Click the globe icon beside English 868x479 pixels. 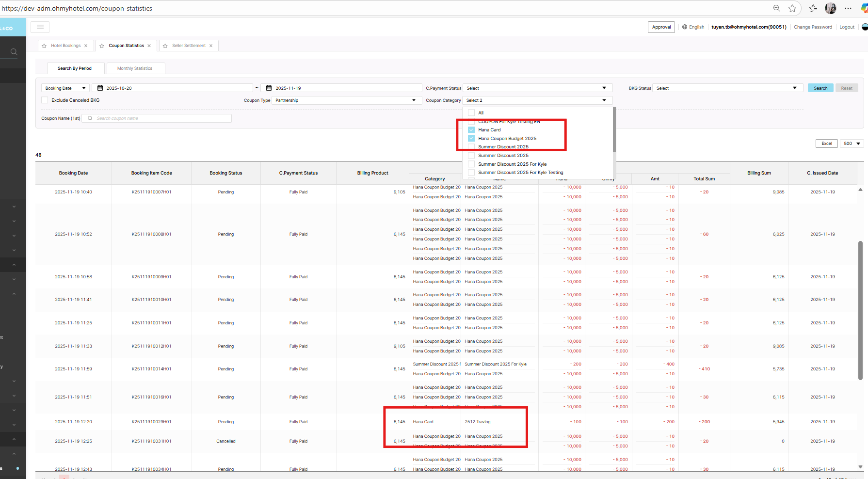[x=685, y=27]
